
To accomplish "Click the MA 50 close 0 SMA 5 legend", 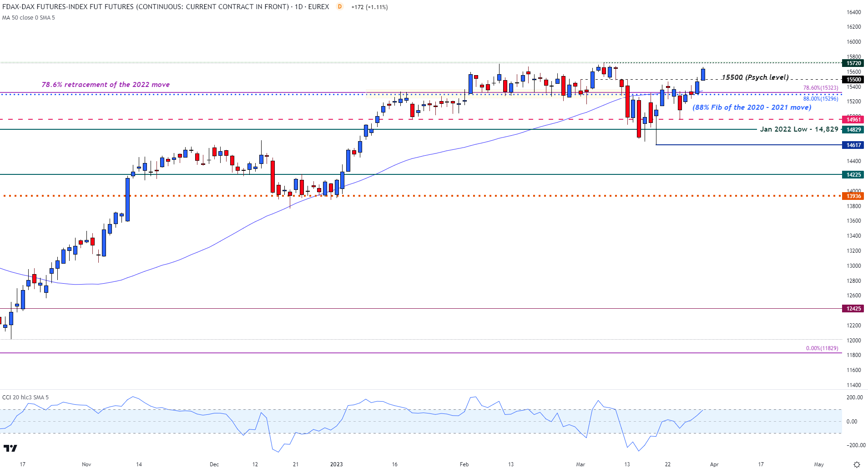I will [x=29, y=18].
